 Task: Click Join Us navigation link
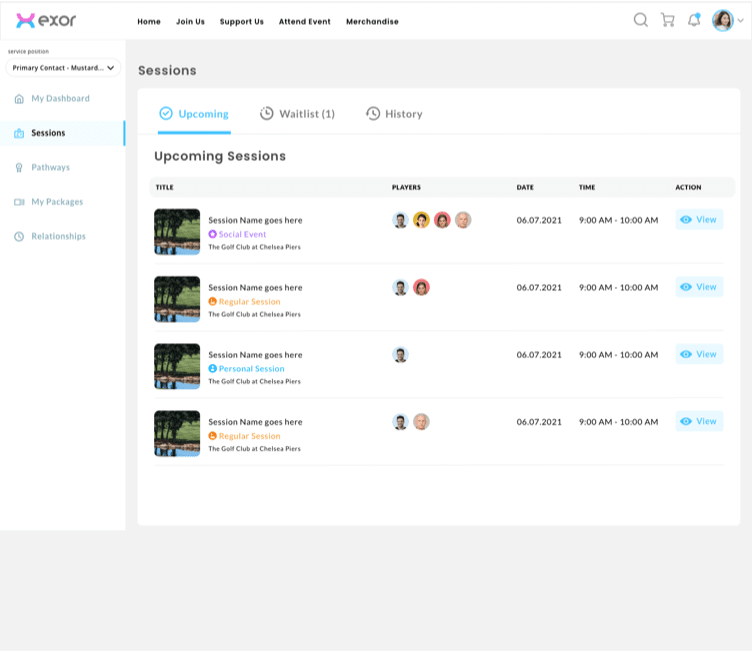(x=190, y=21)
